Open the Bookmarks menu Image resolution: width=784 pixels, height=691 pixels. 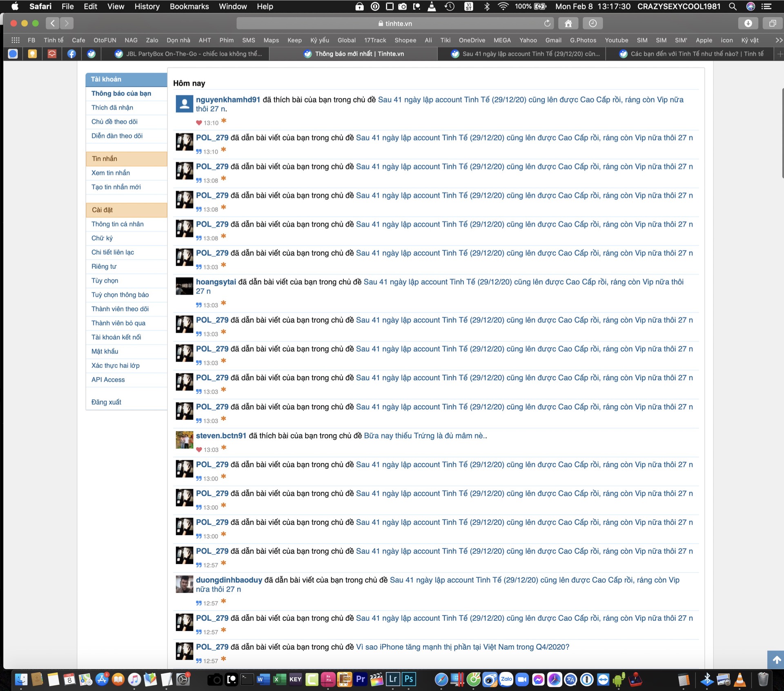(x=189, y=7)
